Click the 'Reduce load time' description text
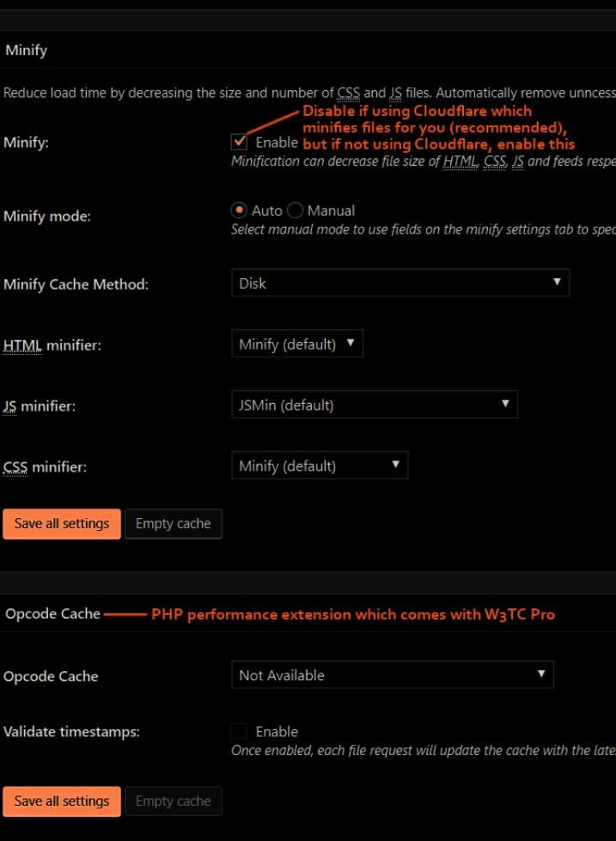Image resolution: width=616 pixels, height=841 pixels. (x=309, y=93)
